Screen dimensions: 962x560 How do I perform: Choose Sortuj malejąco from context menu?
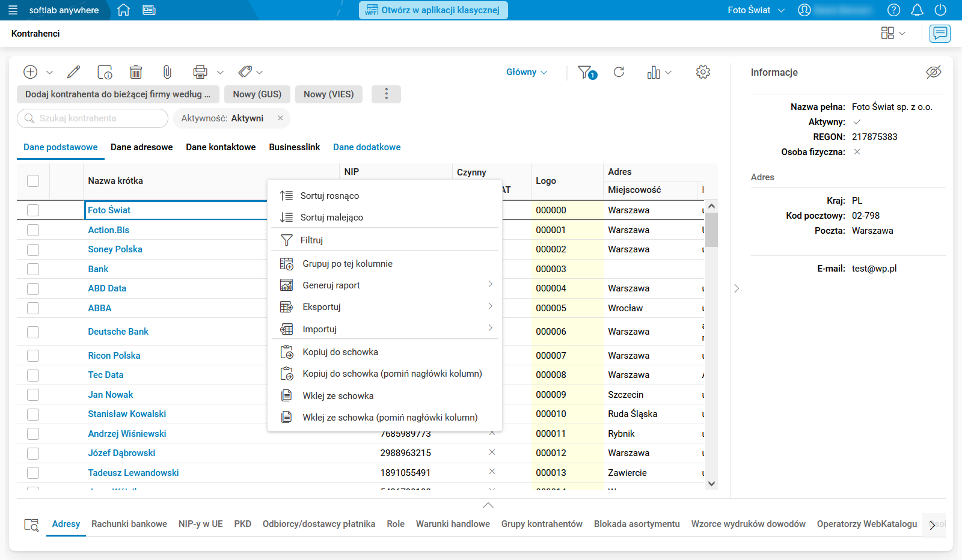coord(385,218)
